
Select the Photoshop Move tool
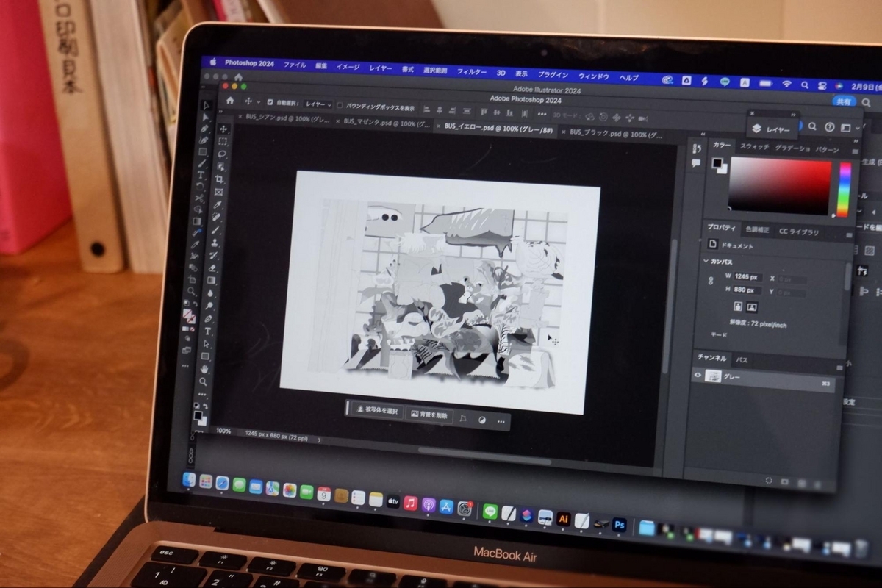click(x=223, y=129)
